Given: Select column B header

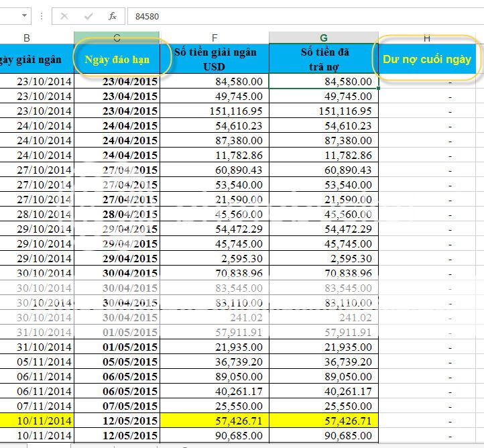Looking at the screenshot, I should pyautogui.click(x=27, y=38).
